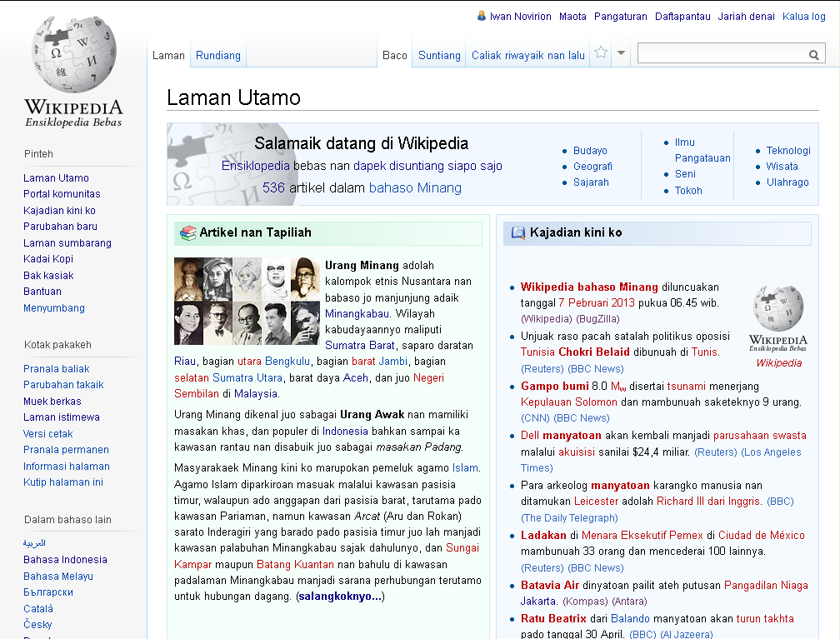Open Pangaturan preferences link
840x639 pixels.
pyautogui.click(x=620, y=16)
